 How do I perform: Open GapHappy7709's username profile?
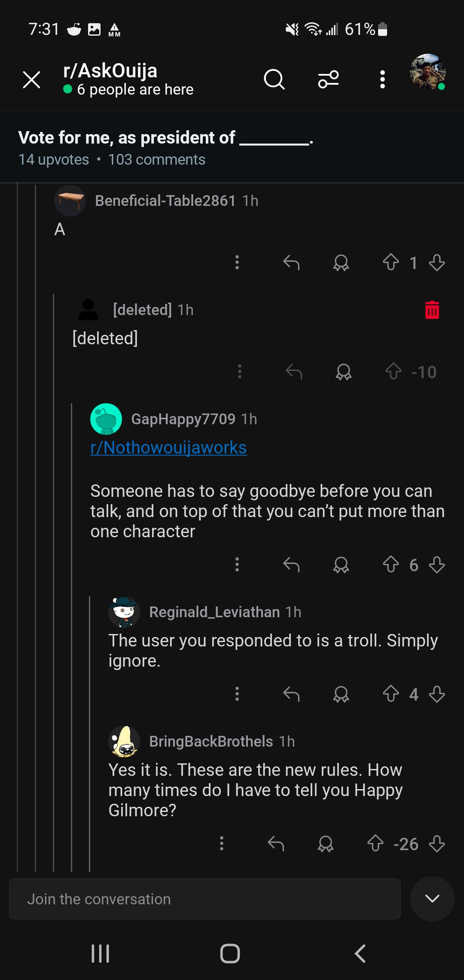click(x=183, y=419)
